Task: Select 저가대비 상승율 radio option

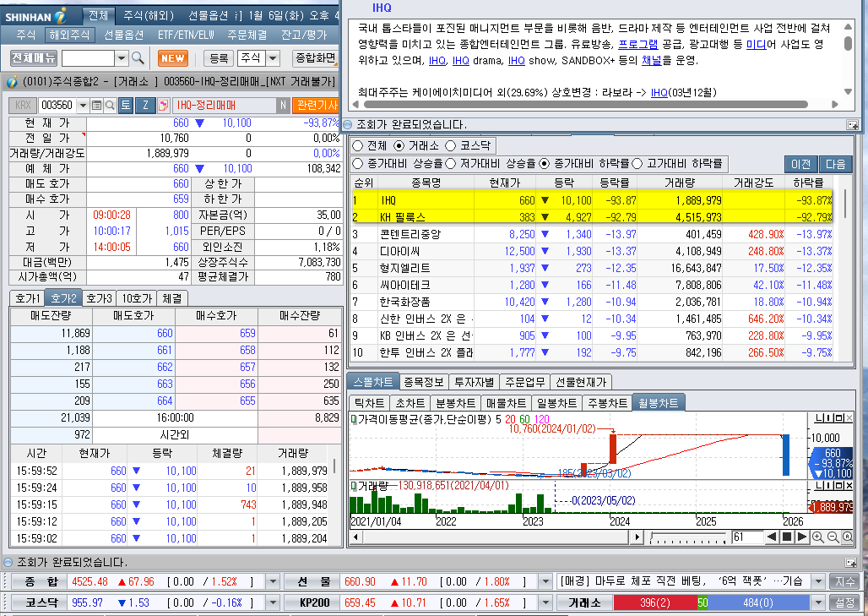Action: (x=451, y=163)
